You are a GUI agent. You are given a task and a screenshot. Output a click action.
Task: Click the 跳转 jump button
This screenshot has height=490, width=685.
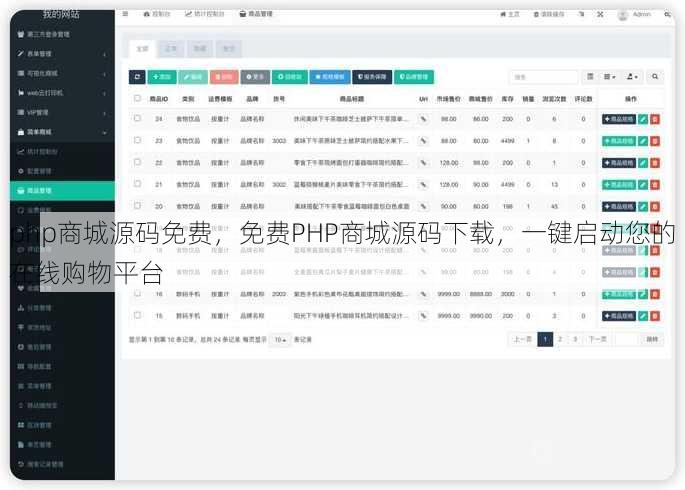(x=652, y=339)
